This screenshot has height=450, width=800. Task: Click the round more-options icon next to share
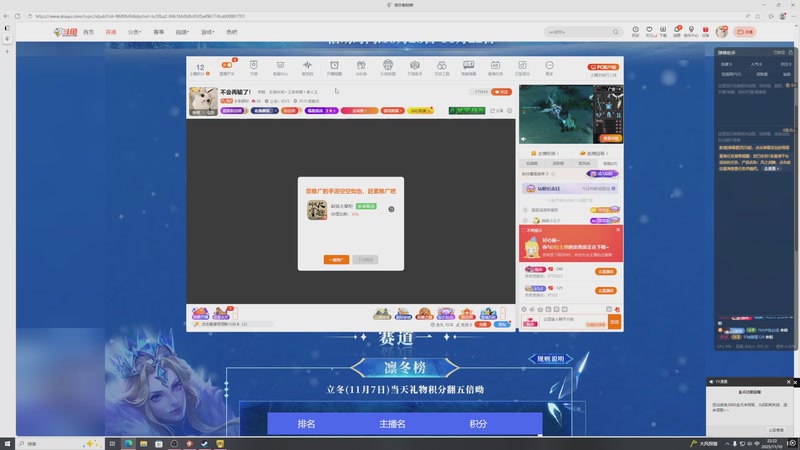[x=509, y=111]
